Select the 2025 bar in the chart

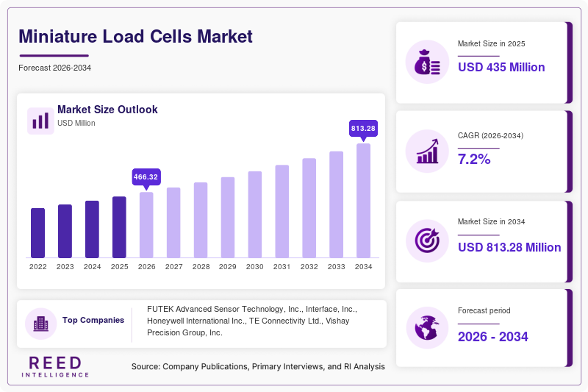(119, 227)
